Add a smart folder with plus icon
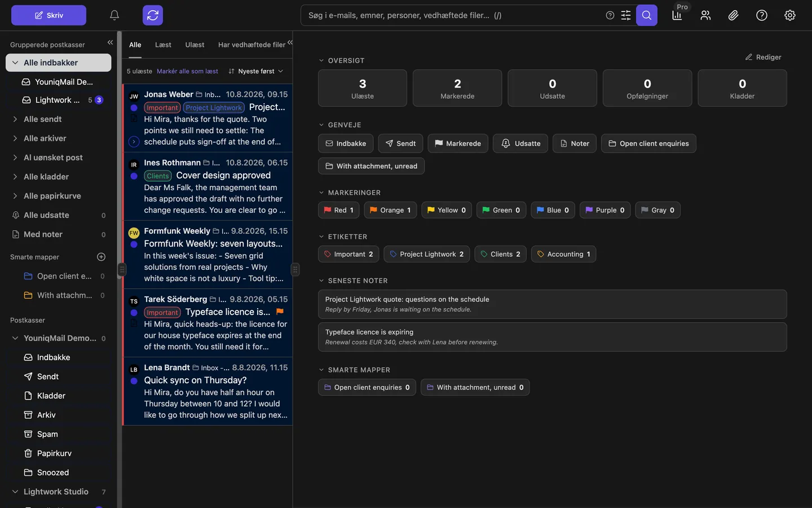The image size is (812, 508). 101,257
